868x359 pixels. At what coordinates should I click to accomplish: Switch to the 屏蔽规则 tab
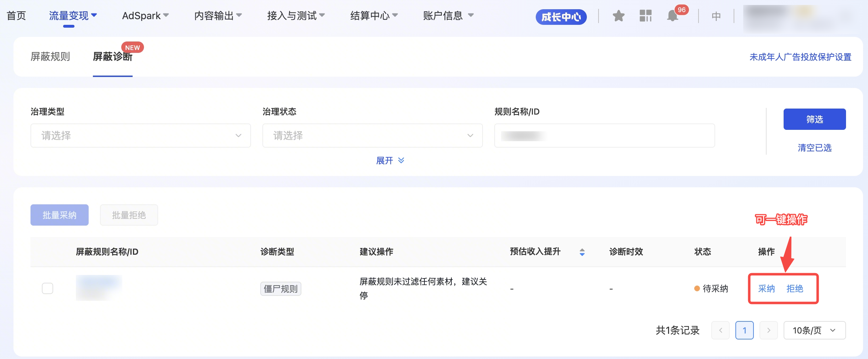pyautogui.click(x=50, y=57)
